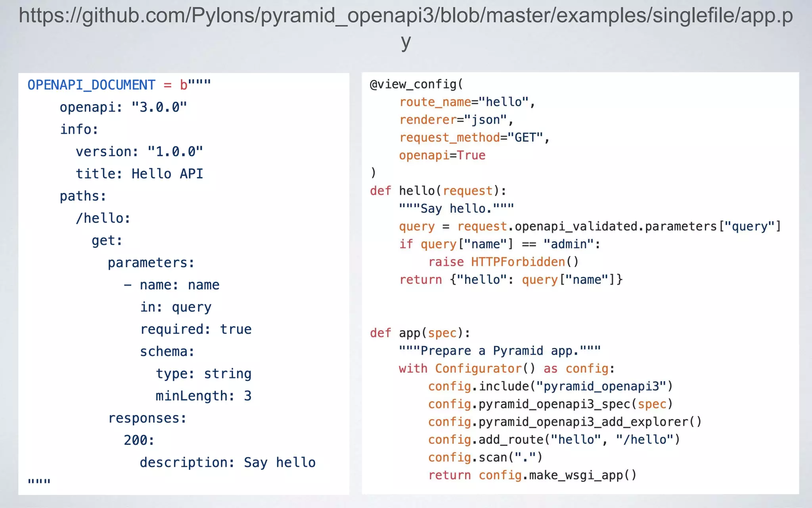Select the '- name: name' line
This screenshot has width=812, height=508.
click(x=171, y=285)
